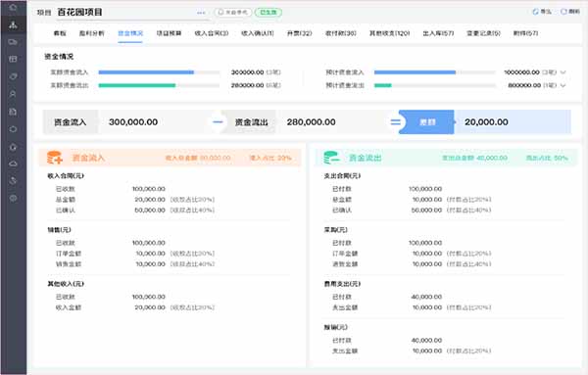The image size is (588, 375).
Task: Select the hierarchy tree icon in sidebar
Action: coord(13,24)
